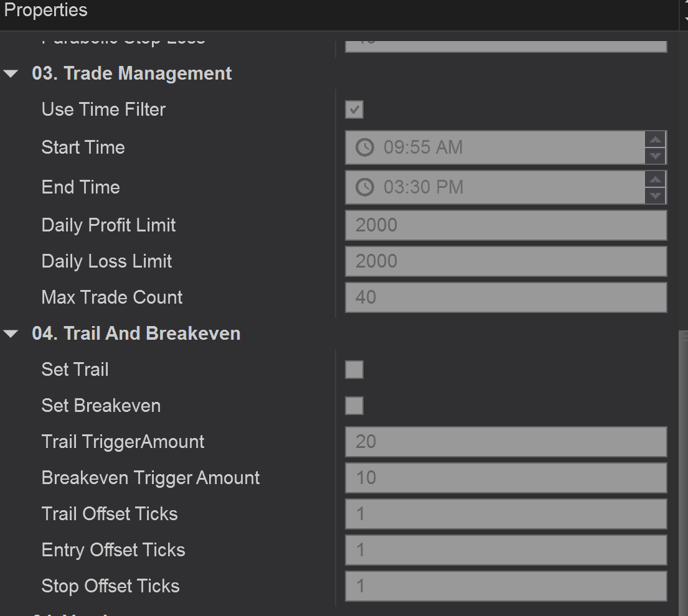Image resolution: width=688 pixels, height=616 pixels.
Task: Click the Stop Offset Ticks field
Action: 506,586
